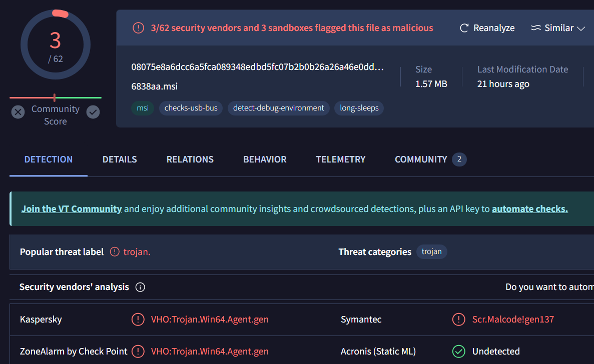
Task: Expand the Similar dropdown chevron
Action: coord(581,28)
